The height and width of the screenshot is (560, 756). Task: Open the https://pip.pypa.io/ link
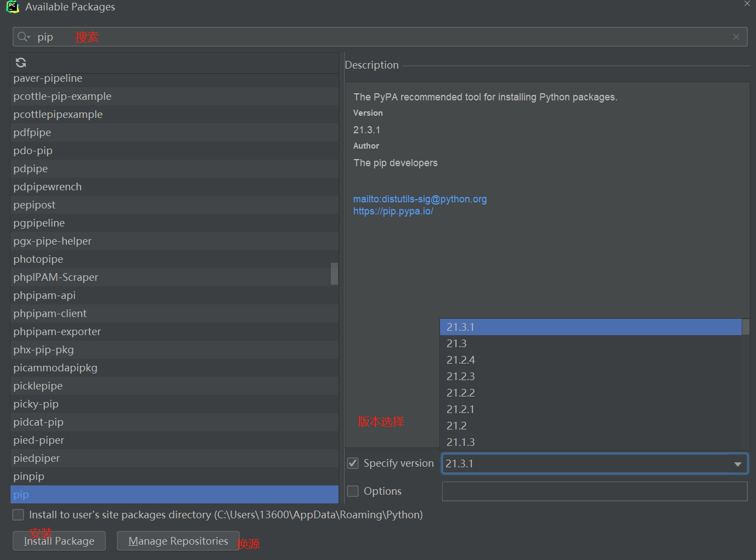(x=393, y=211)
